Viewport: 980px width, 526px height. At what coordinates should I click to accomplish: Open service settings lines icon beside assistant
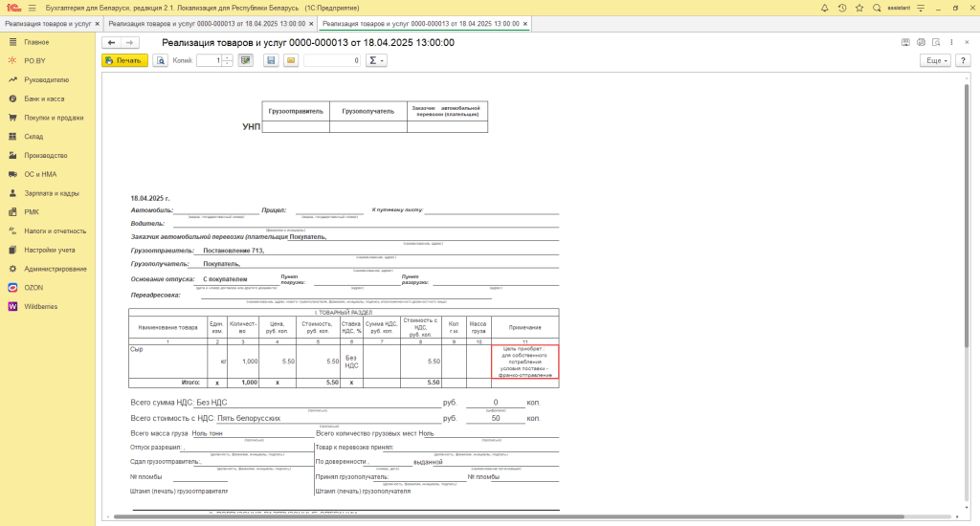click(x=921, y=8)
